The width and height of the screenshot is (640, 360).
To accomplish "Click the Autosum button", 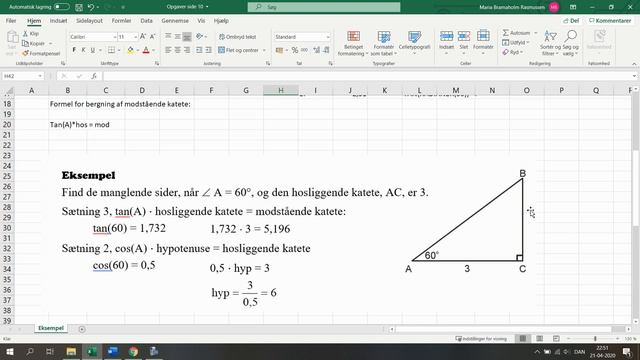I will point(517,33).
